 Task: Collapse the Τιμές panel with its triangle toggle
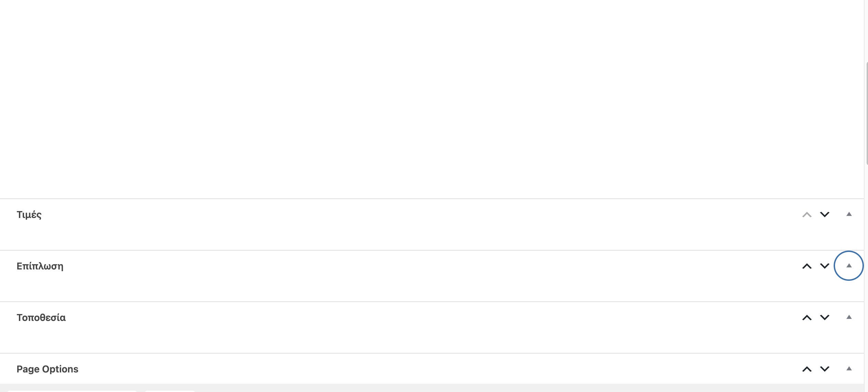click(849, 214)
